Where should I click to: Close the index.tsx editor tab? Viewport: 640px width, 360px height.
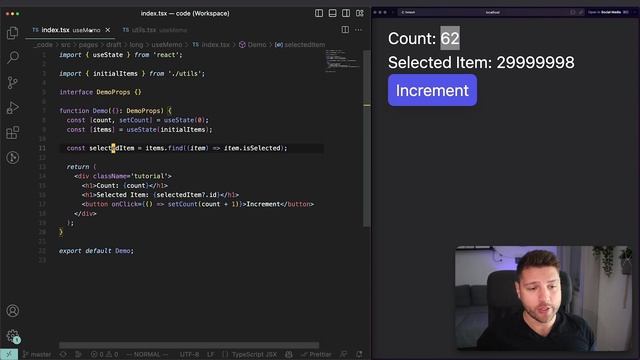point(108,30)
